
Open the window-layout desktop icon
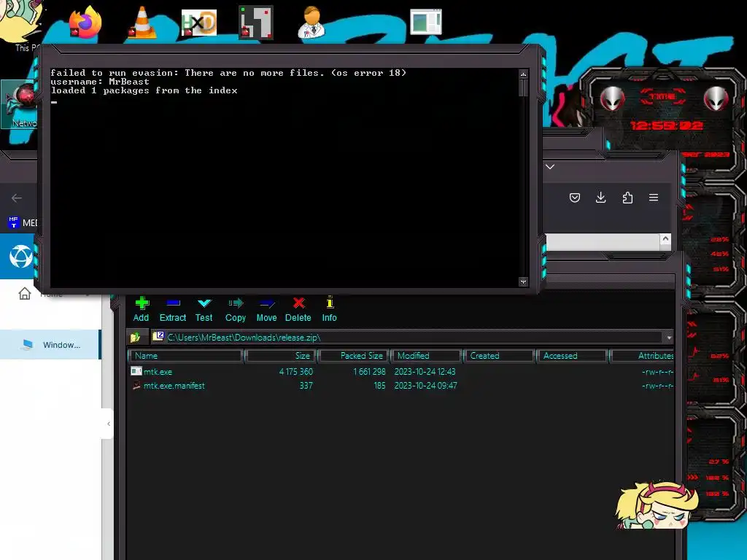426,22
